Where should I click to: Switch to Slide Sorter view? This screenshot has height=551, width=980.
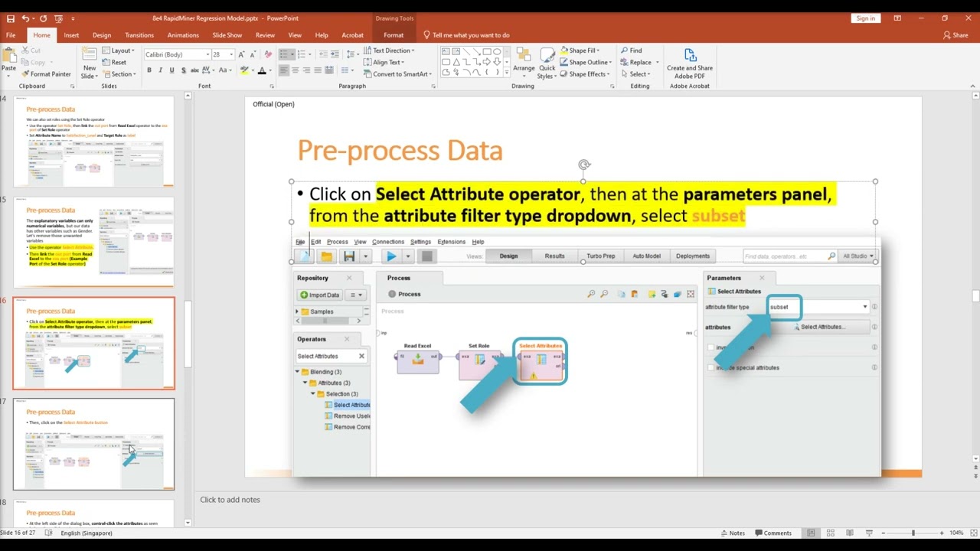point(829,533)
